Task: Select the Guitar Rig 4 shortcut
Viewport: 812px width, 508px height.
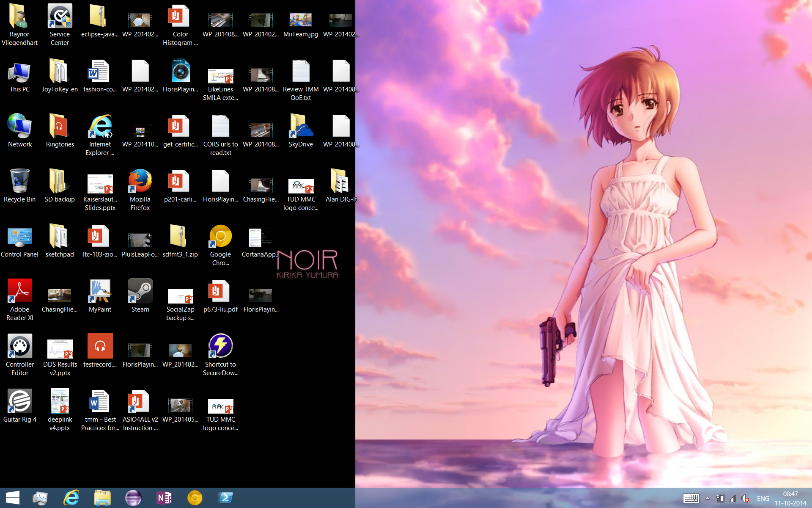Action: click(x=20, y=401)
